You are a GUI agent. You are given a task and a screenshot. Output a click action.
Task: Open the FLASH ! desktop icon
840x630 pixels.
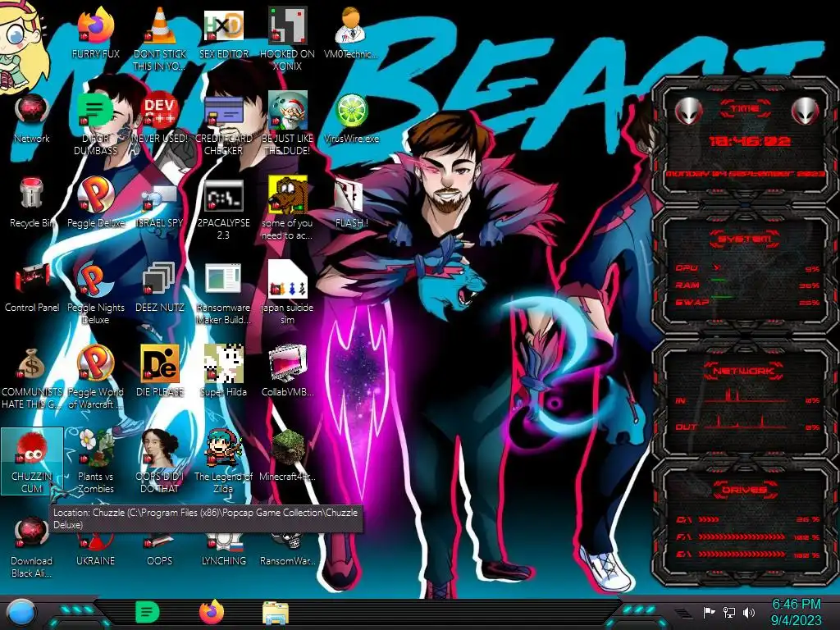[351, 203]
